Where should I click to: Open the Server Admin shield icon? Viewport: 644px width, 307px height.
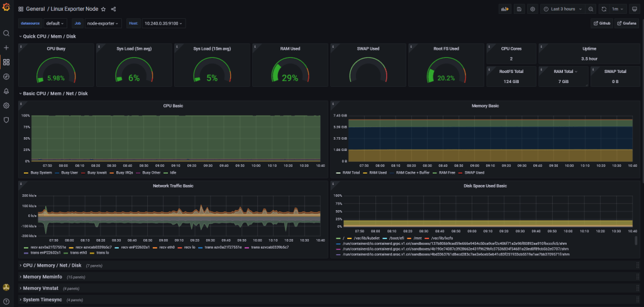[x=6, y=120]
